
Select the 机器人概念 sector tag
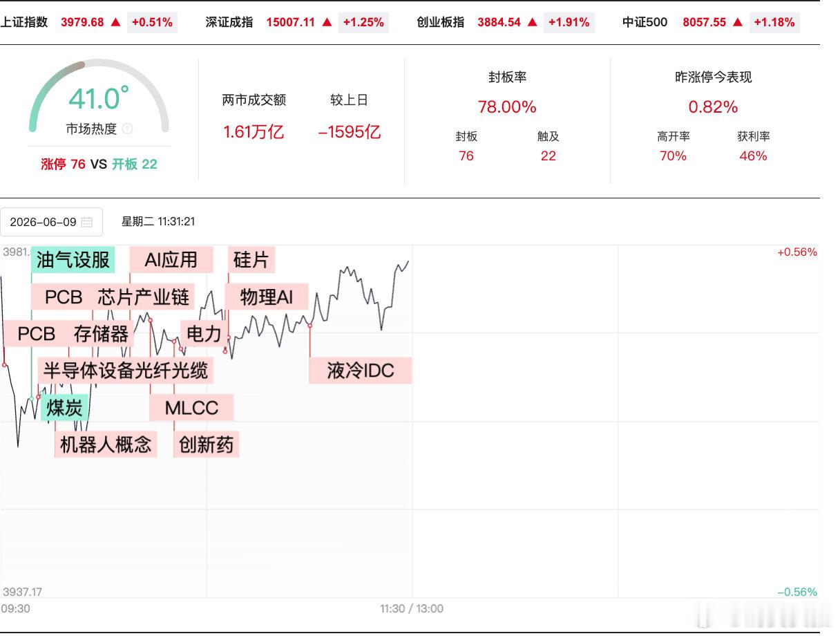106,444
